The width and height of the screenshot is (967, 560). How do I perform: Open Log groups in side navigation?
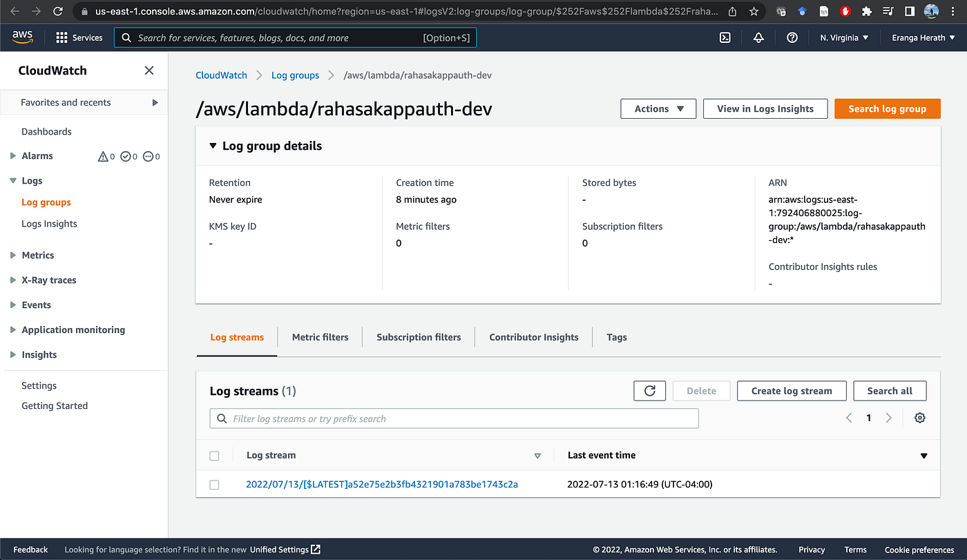point(46,202)
